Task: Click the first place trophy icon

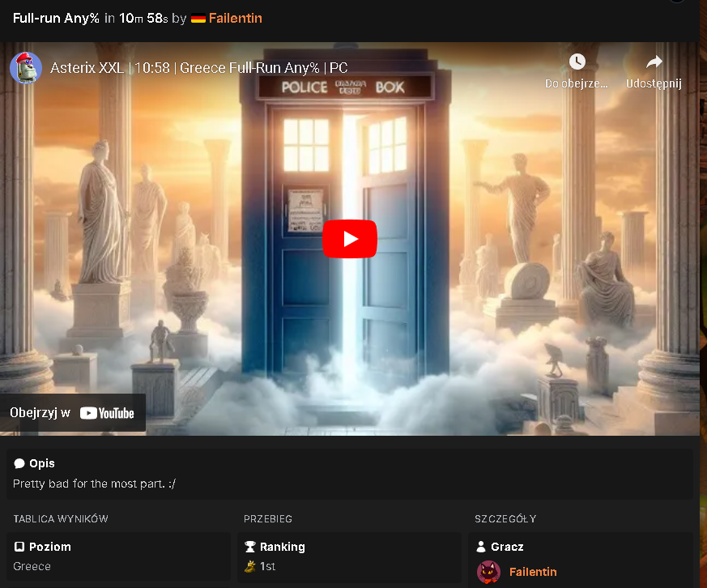Action: point(249,566)
